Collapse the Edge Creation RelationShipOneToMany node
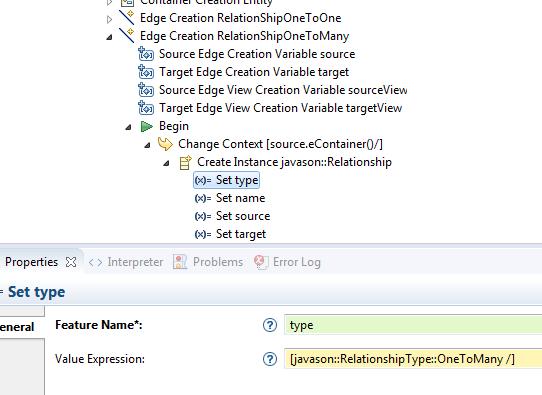The height and width of the screenshot is (395, 542). pos(109,37)
